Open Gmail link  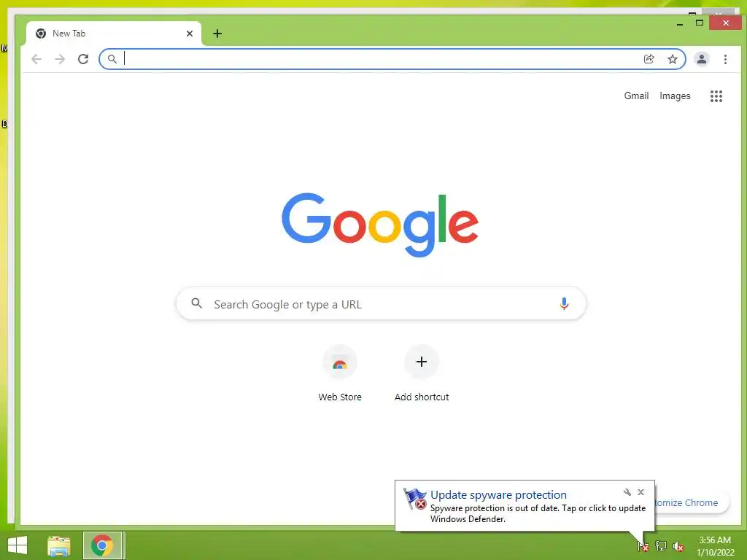coord(636,96)
